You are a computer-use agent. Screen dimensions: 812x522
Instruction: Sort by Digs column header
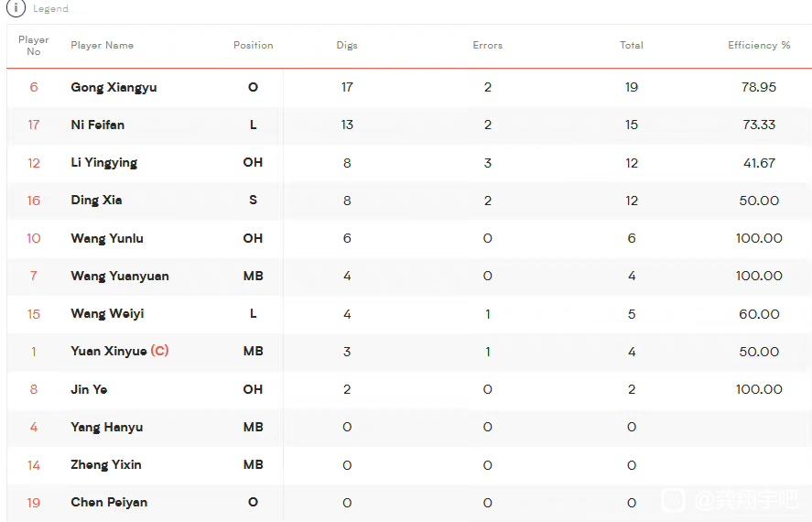tap(347, 45)
